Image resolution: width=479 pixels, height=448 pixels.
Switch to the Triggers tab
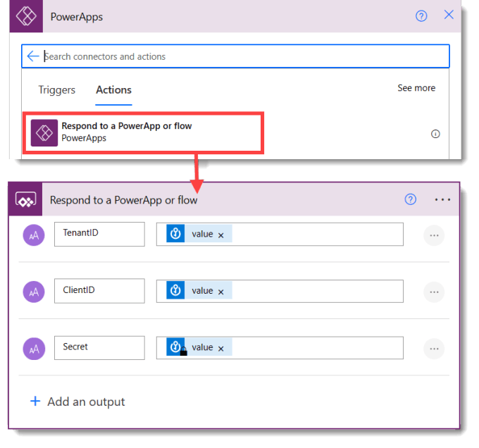click(56, 89)
